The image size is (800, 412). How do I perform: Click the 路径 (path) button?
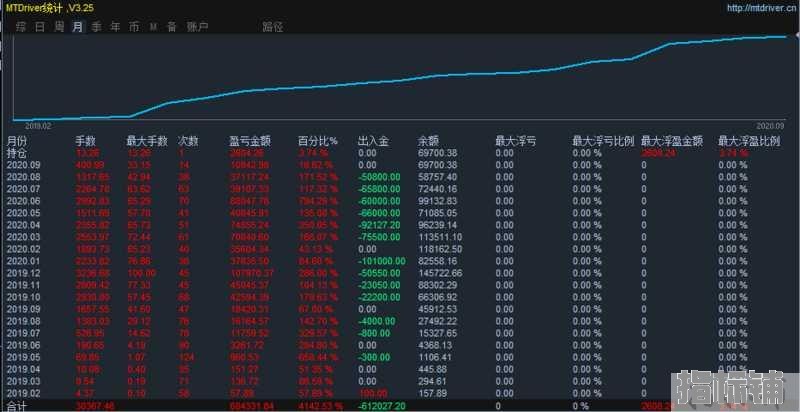pyautogui.click(x=272, y=26)
